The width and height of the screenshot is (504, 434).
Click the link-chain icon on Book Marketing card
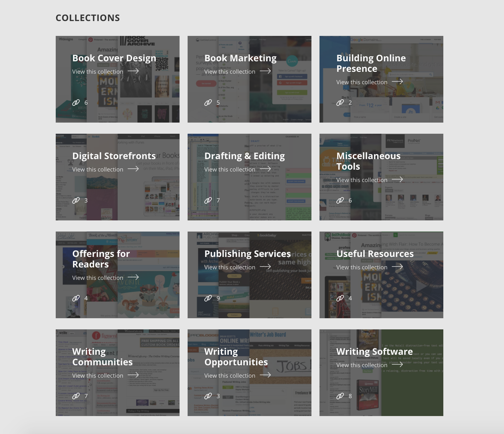[x=208, y=102]
